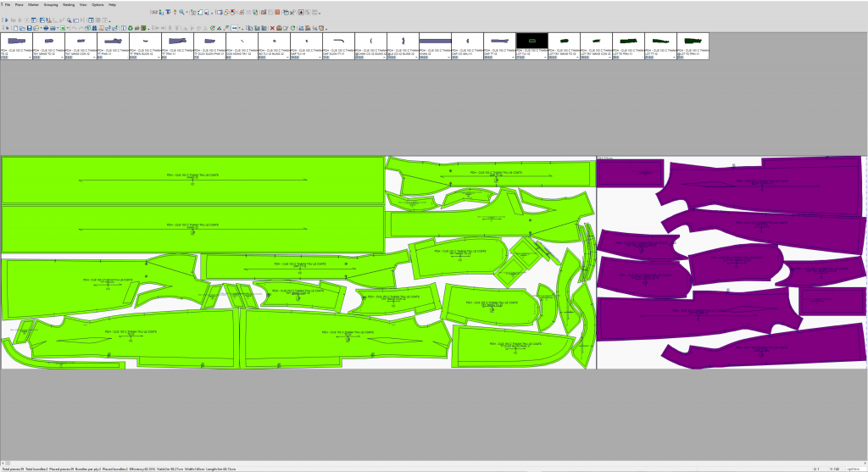Select the black highlighted LOT TUI thumbnail

[532, 46]
